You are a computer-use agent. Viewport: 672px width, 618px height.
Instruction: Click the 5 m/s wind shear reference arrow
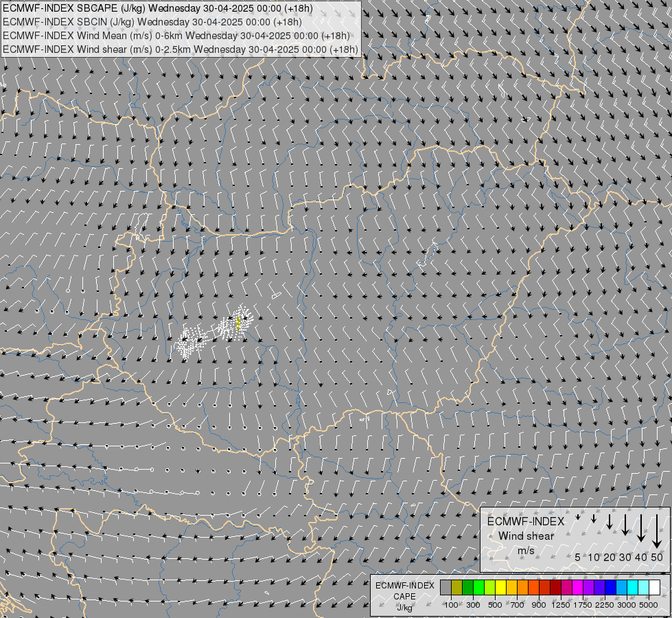pyautogui.click(x=578, y=517)
